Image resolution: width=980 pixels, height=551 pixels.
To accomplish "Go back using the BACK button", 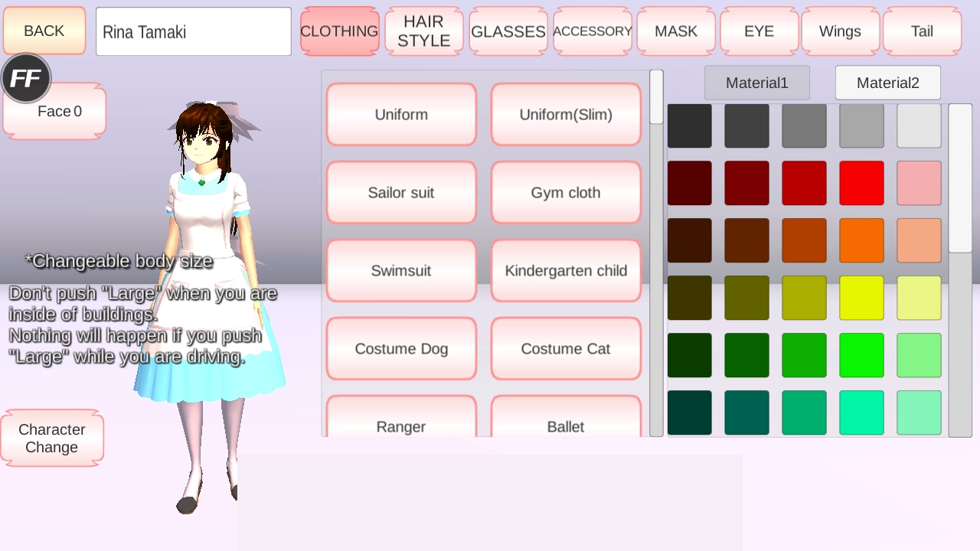I will pyautogui.click(x=44, y=31).
